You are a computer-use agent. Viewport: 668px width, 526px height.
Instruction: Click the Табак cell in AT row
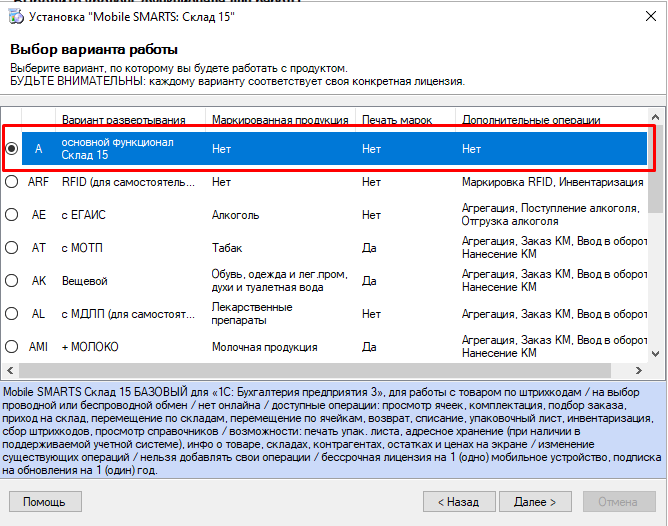[228, 248]
